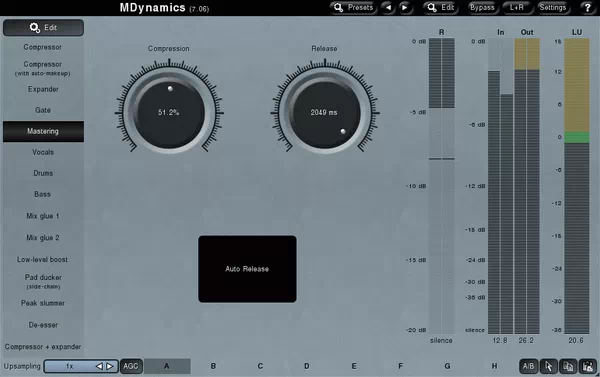
Task: Pick the Bass device
Action: (42, 194)
